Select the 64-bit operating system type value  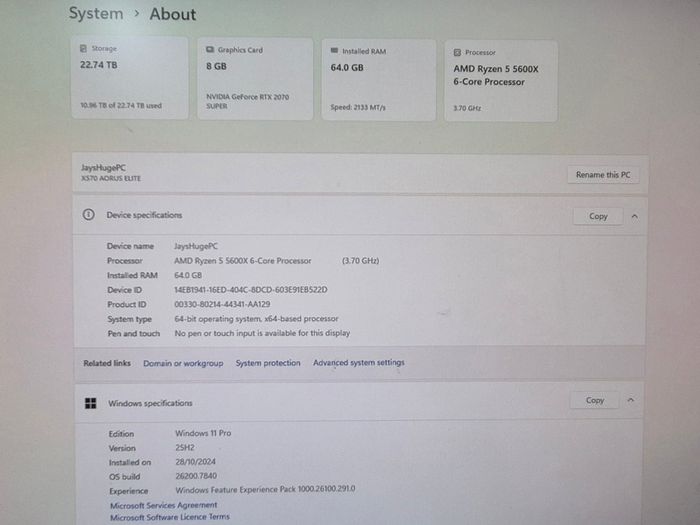[256, 319]
